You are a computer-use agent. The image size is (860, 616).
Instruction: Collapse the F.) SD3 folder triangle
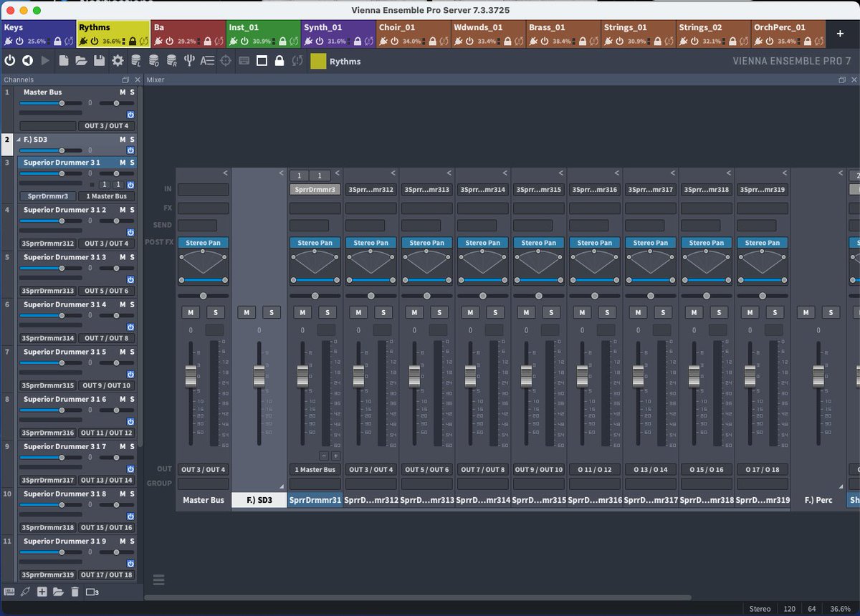(19, 140)
